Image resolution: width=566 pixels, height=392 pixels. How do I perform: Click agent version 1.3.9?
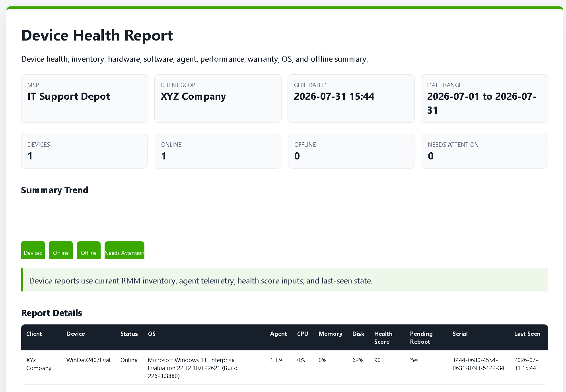pyautogui.click(x=276, y=360)
